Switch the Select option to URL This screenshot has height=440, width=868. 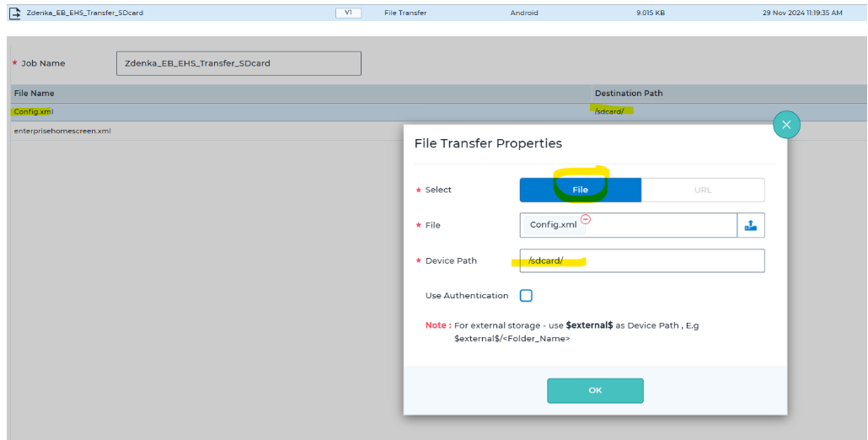point(703,190)
